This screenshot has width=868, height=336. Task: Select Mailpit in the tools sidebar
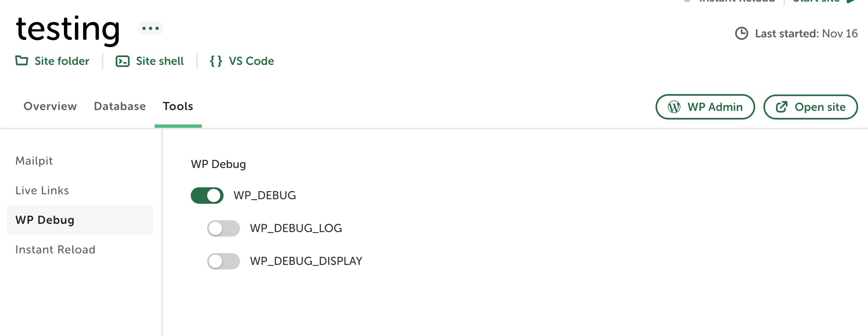coord(34,161)
